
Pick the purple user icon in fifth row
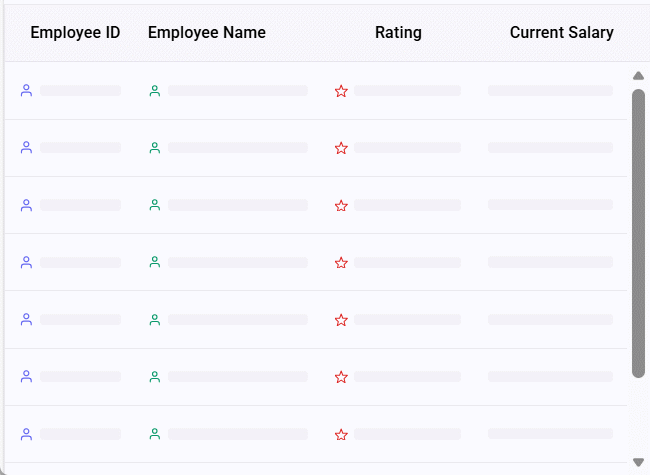point(27,320)
